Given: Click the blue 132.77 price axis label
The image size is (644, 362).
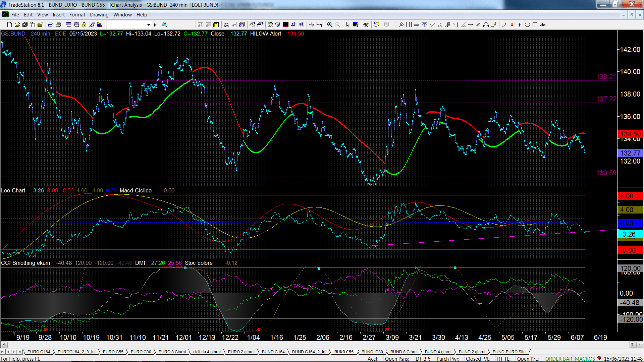Looking at the screenshot, I should tap(630, 153).
